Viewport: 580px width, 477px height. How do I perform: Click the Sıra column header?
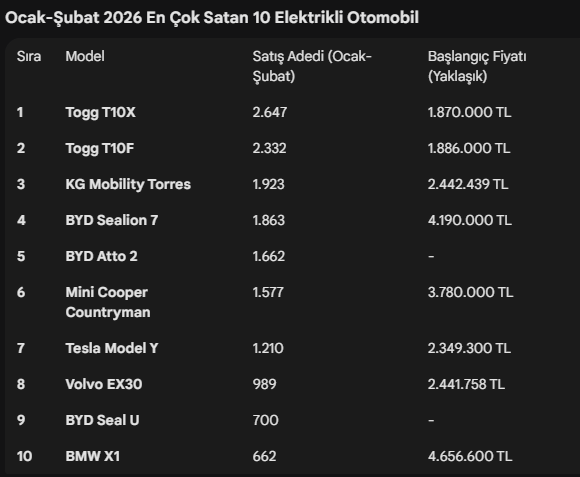pos(29,57)
